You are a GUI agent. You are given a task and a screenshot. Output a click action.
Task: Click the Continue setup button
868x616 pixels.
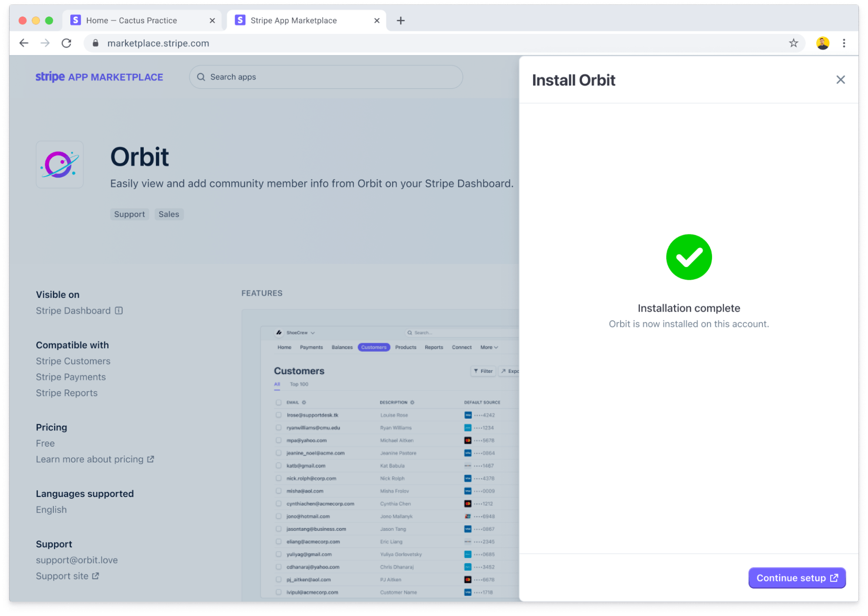click(x=795, y=578)
